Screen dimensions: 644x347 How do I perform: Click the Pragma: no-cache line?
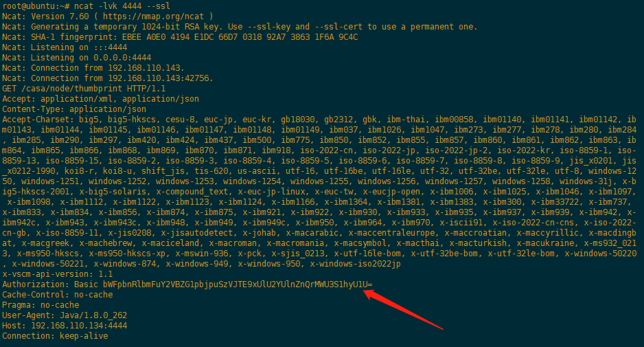pos(41,305)
